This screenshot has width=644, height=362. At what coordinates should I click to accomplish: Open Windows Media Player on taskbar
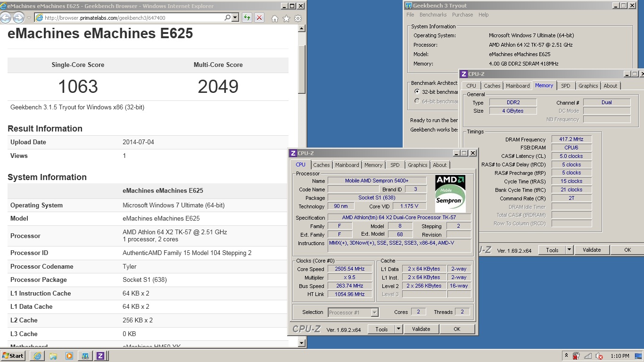click(69, 356)
